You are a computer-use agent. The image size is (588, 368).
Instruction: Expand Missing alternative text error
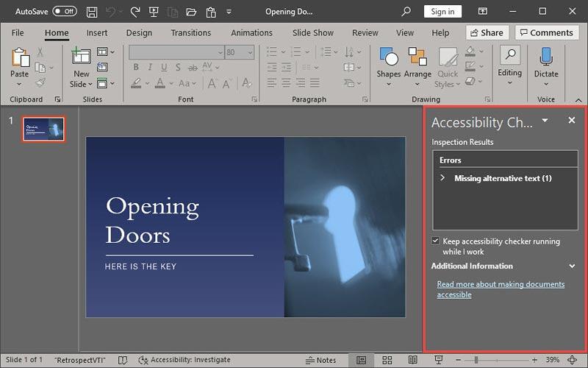tap(442, 178)
